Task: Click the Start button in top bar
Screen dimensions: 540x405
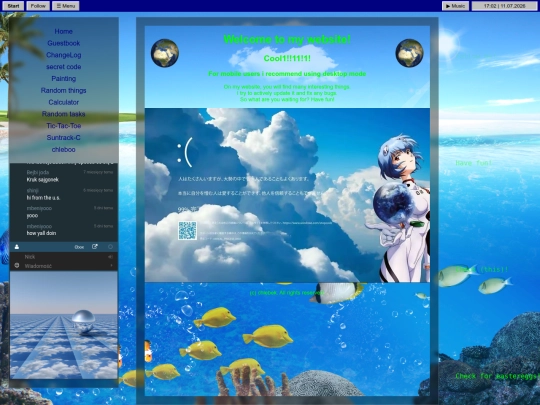Action: point(13,6)
